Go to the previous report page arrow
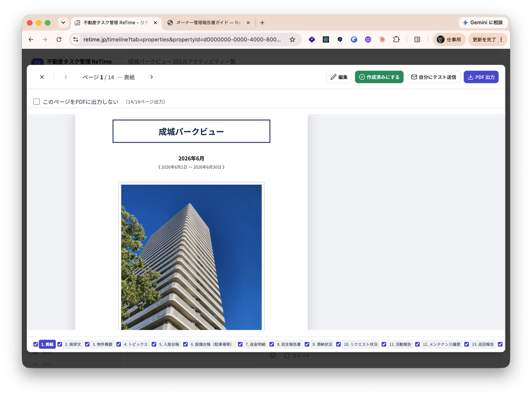This screenshot has width=532, height=397. coord(66,77)
